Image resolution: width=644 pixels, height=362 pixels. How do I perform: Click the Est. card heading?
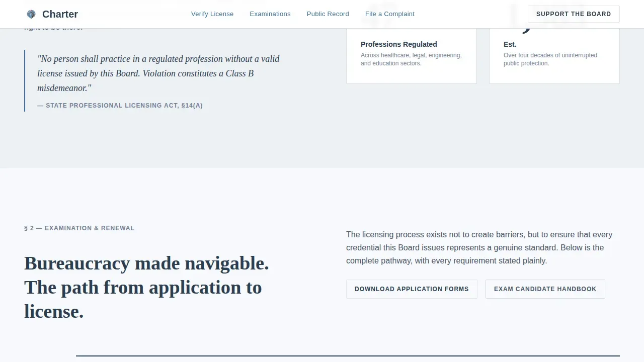pyautogui.click(x=510, y=44)
